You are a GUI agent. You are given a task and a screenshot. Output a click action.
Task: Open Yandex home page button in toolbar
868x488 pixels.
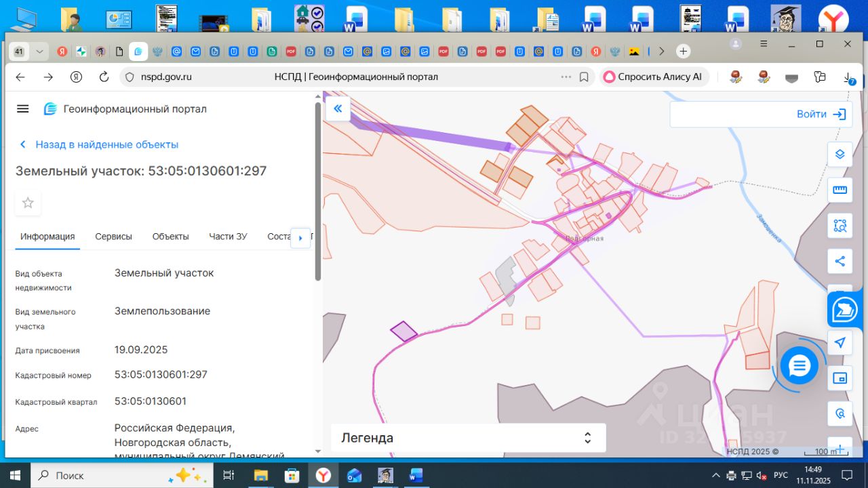click(x=76, y=77)
